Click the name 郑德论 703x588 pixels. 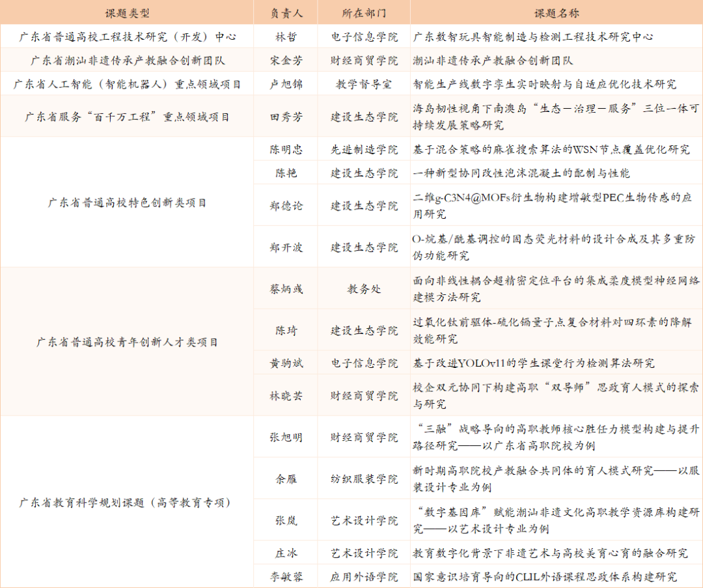286,206
